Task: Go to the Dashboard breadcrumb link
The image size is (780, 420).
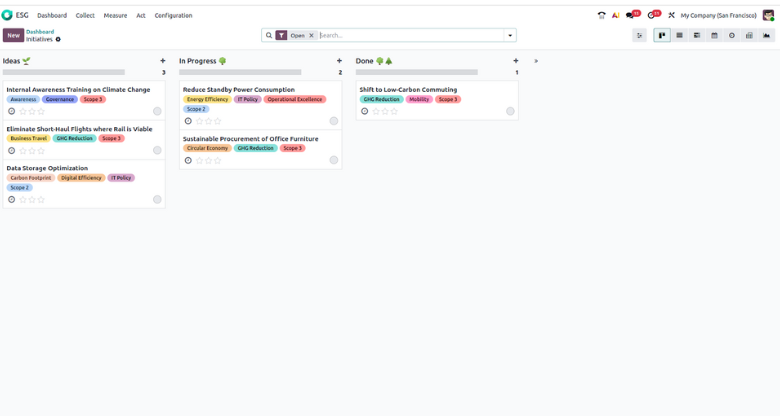Action: [x=40, y=31]
